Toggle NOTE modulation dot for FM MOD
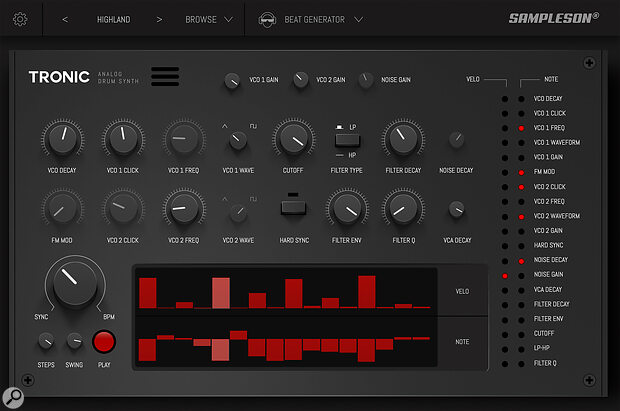 click(521, 172)
